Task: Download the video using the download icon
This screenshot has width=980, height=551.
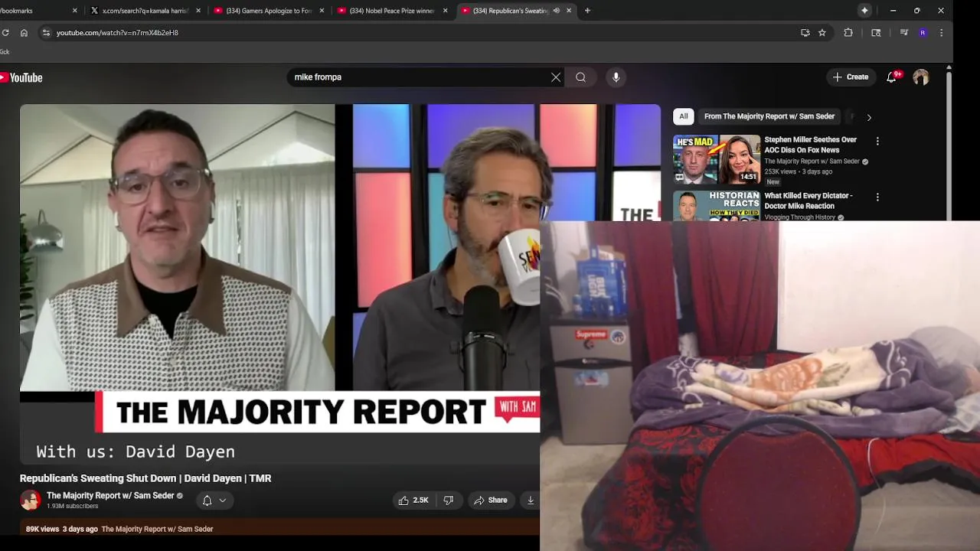Action: pyautogui.click(x=530, y=500)
